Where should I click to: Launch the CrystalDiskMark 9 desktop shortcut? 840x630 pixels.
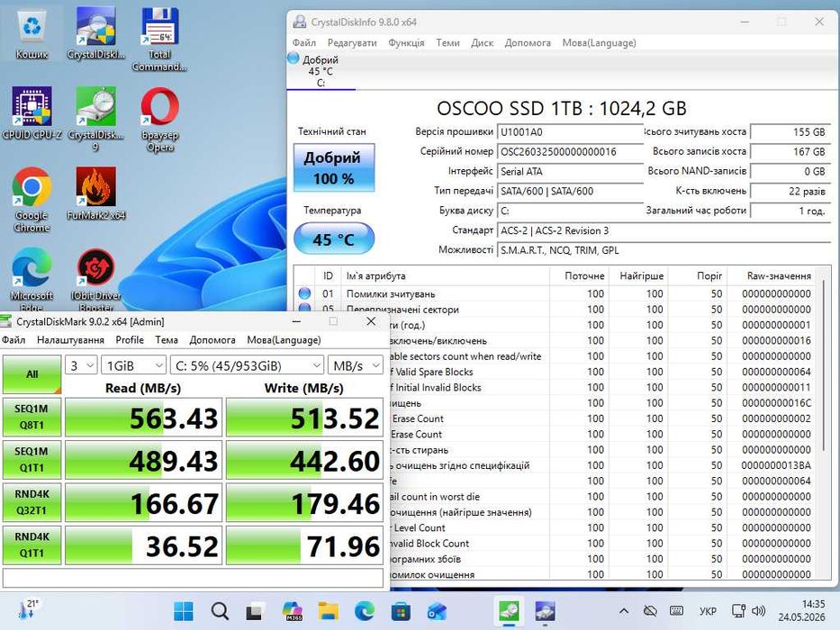click(96, 119)
